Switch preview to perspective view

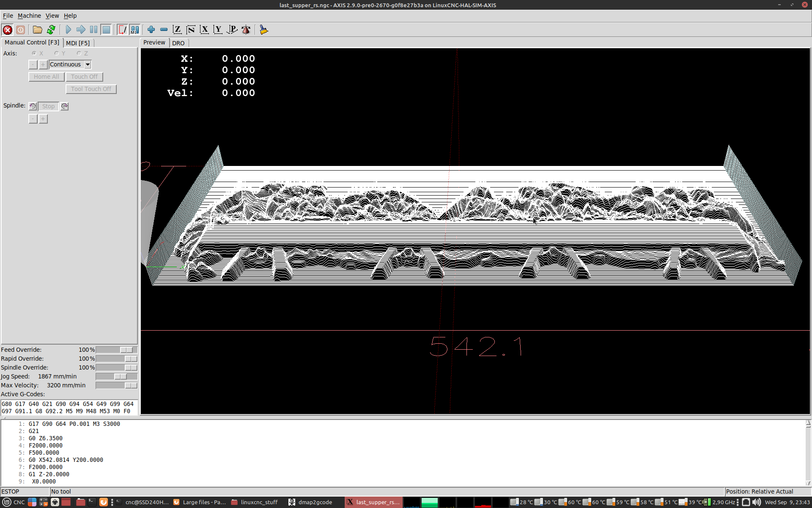point(232,30)
